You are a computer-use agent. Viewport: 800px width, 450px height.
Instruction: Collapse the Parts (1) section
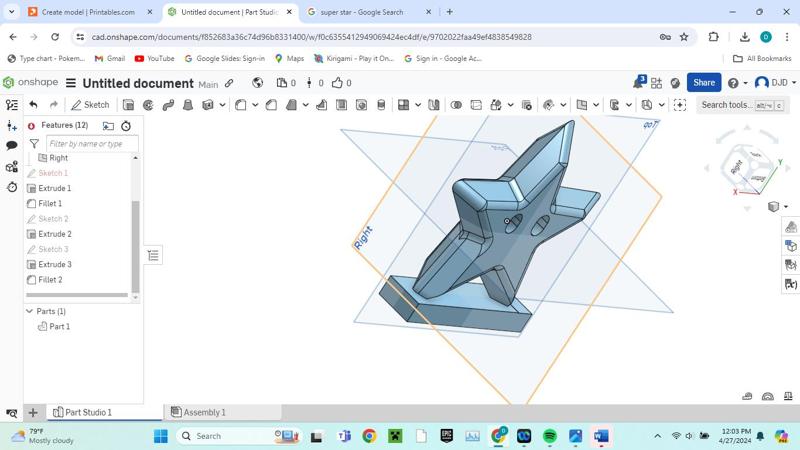pos(30,311)
